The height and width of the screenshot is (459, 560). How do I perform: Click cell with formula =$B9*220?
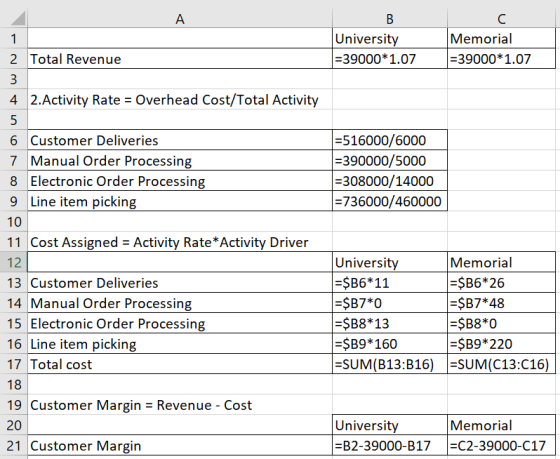[x=501, y=344]
